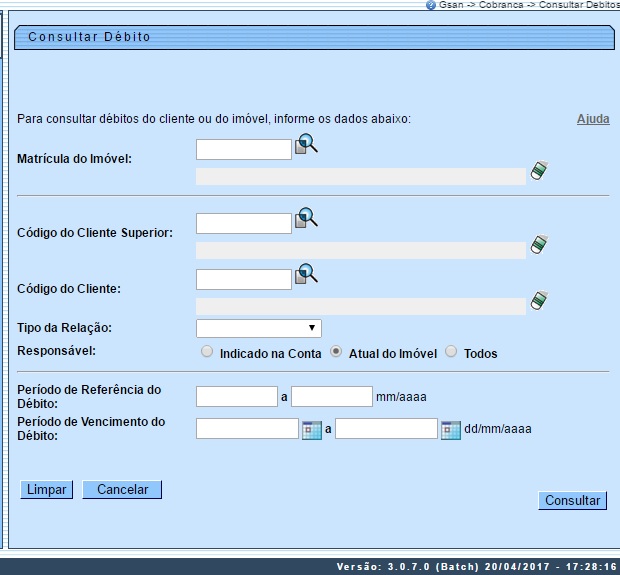Screen dimensions: 620x575
Task: Click the Matrícula do Imóvel input field
Action: [243, 150]
